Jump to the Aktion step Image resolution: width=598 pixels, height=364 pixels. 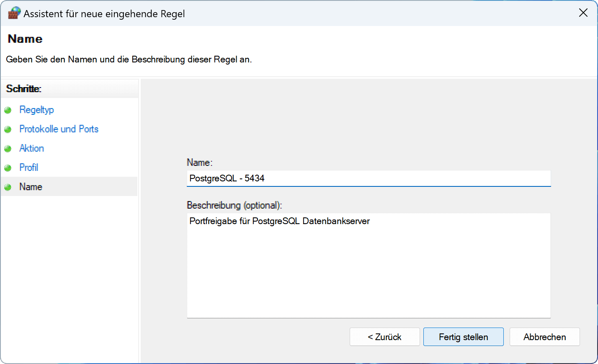point(31,148)
